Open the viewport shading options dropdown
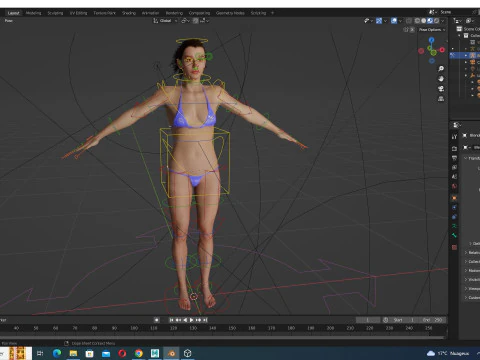The height and width of the screenshot is (360, 480). (443, 21)
